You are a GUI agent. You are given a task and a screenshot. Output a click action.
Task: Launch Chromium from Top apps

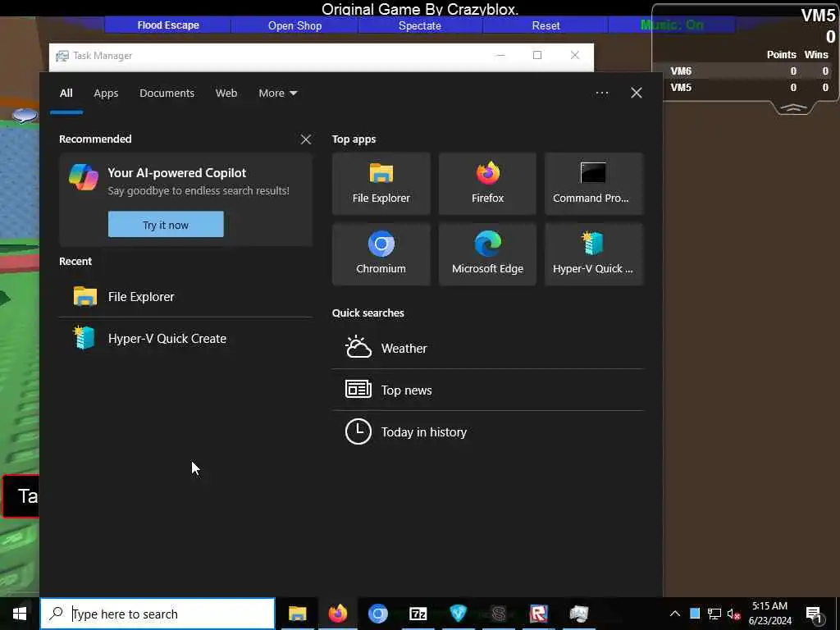381,254
